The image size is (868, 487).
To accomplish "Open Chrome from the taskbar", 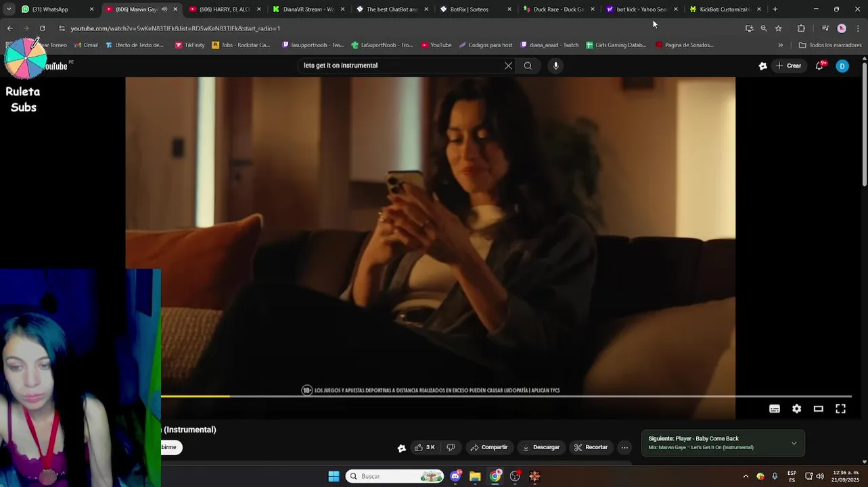I will pos(495,476).
